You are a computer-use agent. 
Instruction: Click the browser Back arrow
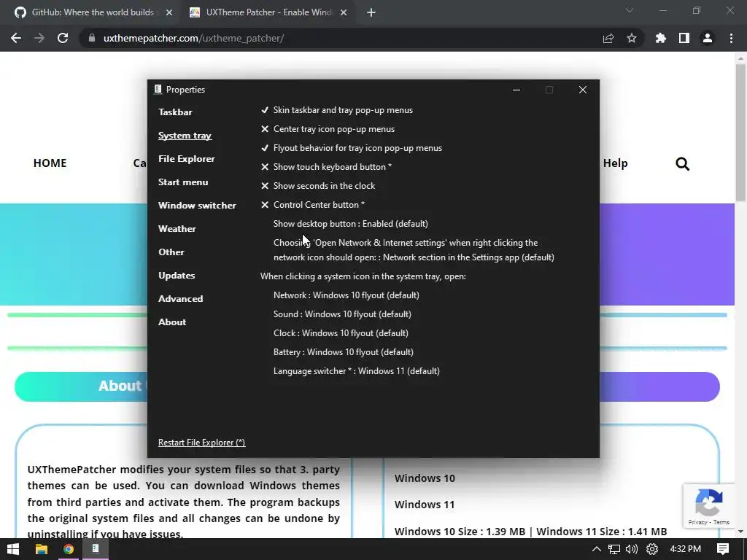16,38
